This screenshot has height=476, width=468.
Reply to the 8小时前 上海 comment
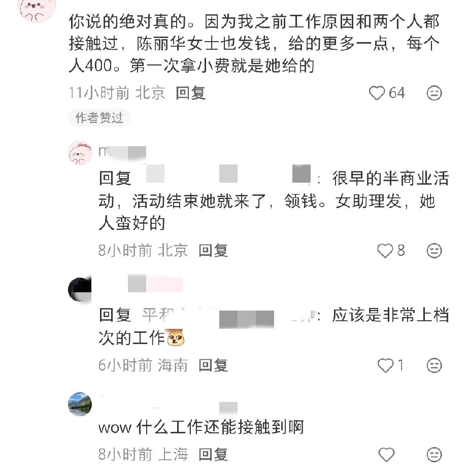click(x=213, y=455)
